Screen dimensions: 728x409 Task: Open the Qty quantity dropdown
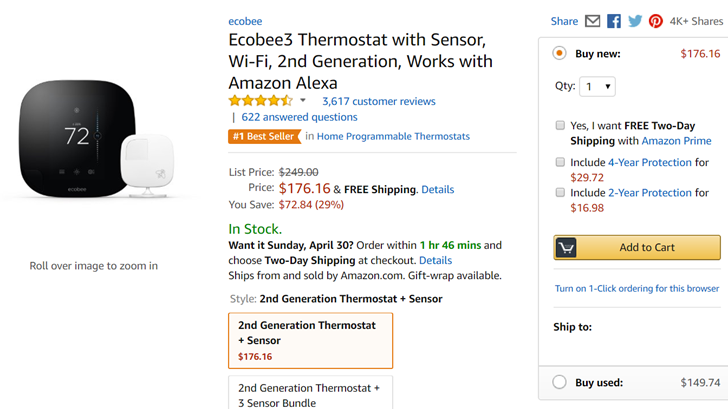597,86
